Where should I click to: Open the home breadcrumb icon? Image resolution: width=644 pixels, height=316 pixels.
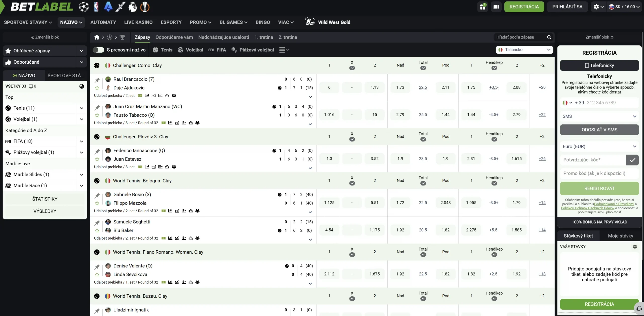(x=97, y=37)
